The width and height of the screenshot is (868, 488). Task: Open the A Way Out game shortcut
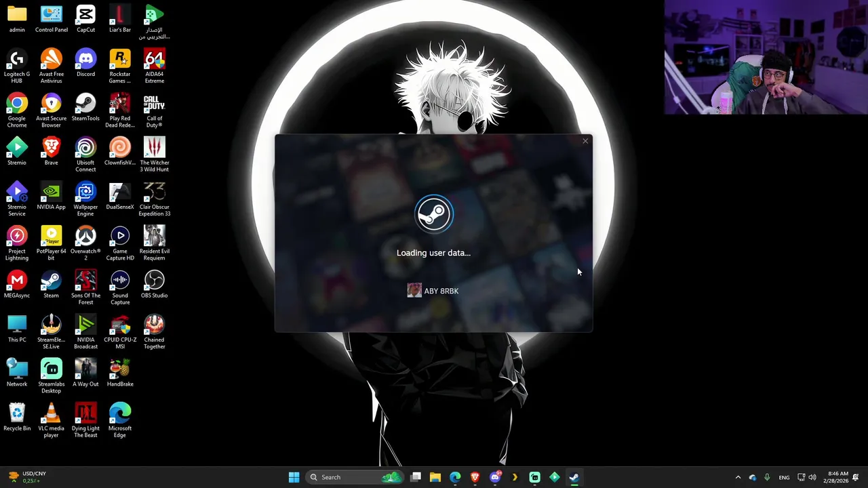pyautogui.click(x=85, y=373)
